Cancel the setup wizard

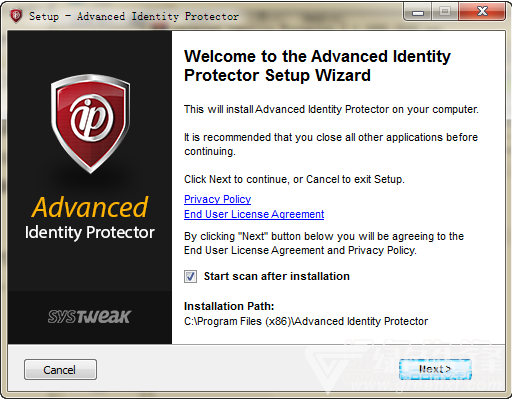click(60, 370)
